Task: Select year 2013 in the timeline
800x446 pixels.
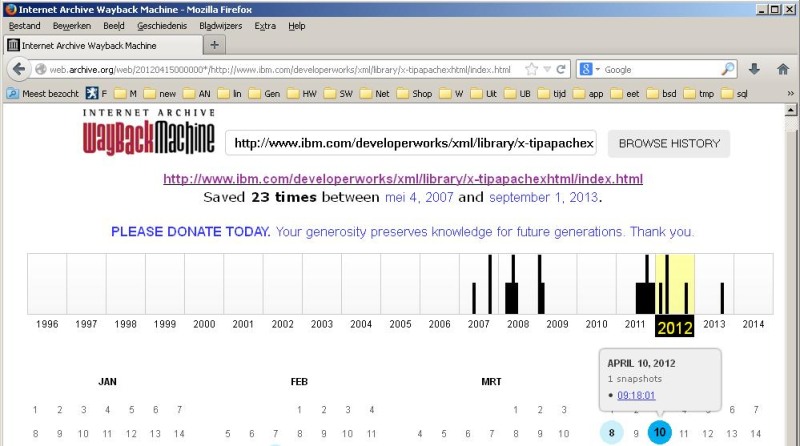Action: 714,324
